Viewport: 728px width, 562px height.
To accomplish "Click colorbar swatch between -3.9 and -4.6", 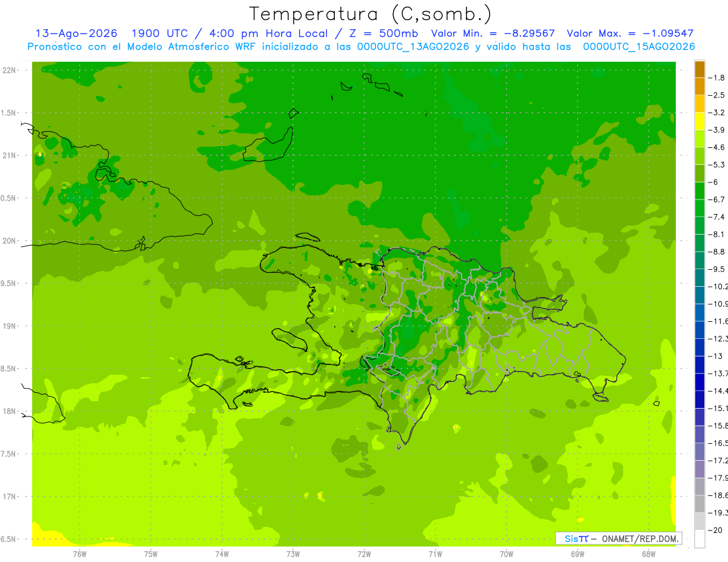I will click(699, 138).
